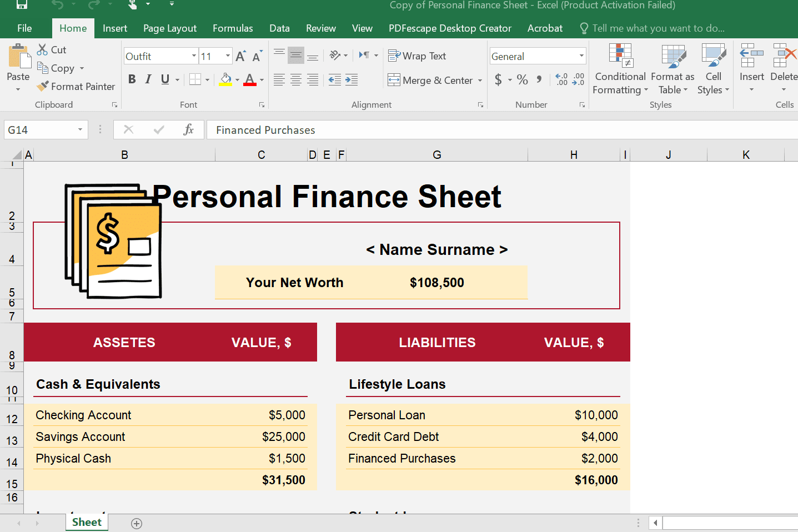
Task: Apply red font color
Action: (x=250, y=79)
